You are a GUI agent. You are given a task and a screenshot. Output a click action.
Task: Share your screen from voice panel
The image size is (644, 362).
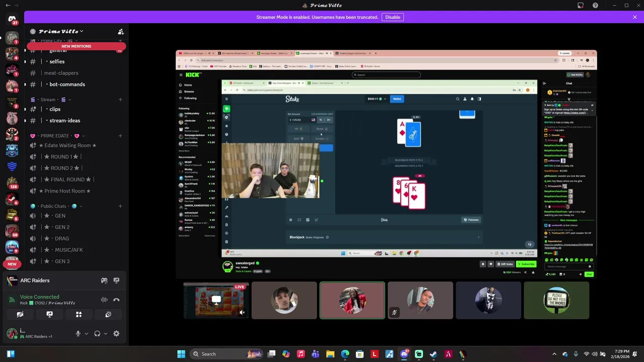click(x=49, y=314)
